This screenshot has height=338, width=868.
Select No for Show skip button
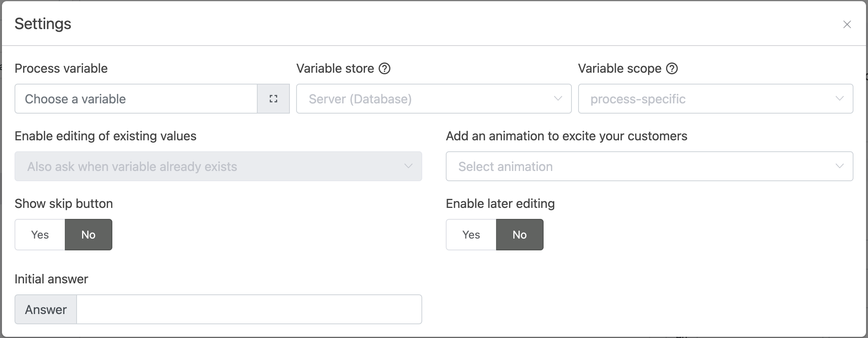88,235
